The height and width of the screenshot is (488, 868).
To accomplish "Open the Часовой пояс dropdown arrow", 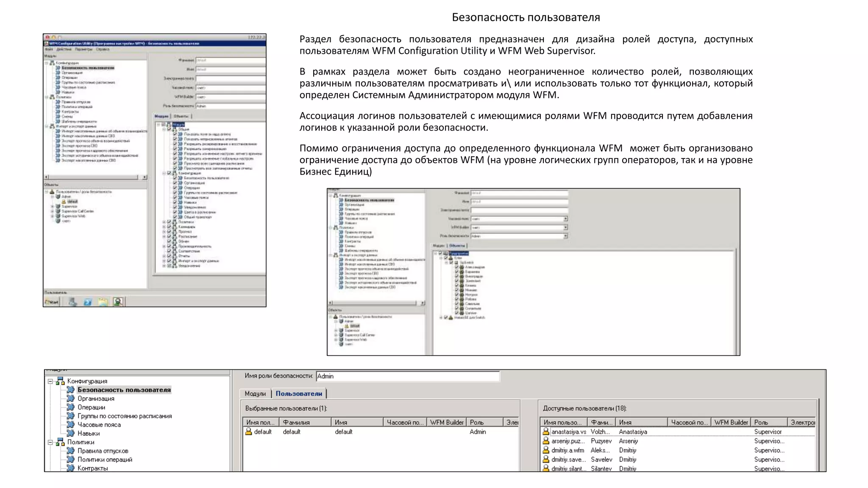I will coord(565,219).
